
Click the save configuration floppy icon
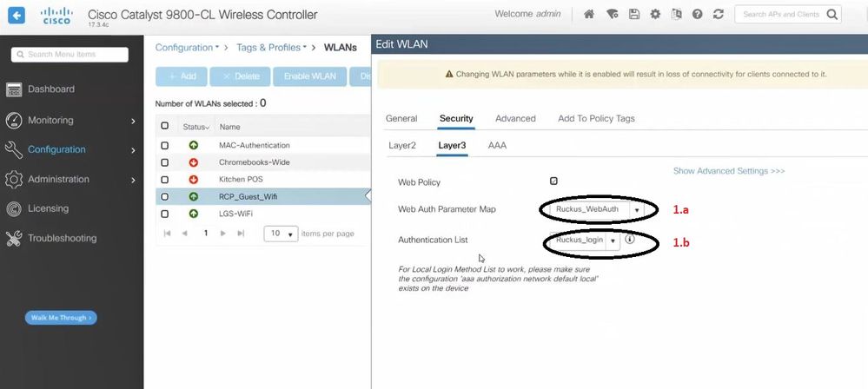[x=635, y=15]
